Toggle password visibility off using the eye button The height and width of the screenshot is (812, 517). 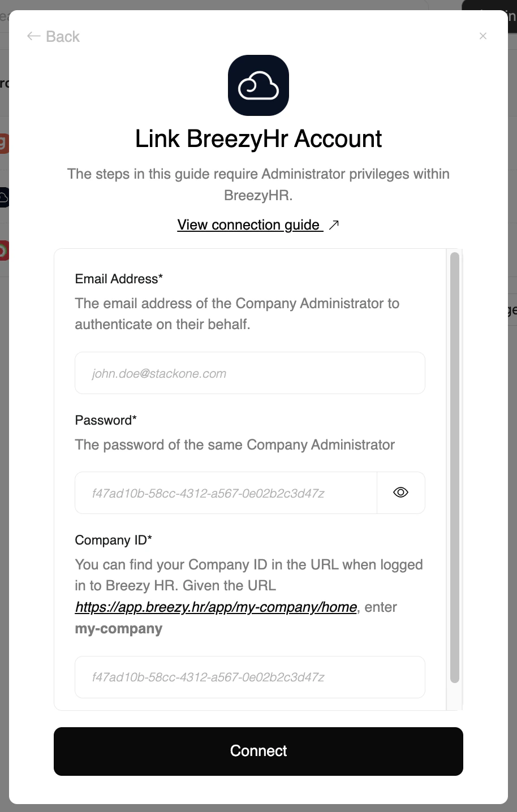pyautogui.click(x=400, y=493)
